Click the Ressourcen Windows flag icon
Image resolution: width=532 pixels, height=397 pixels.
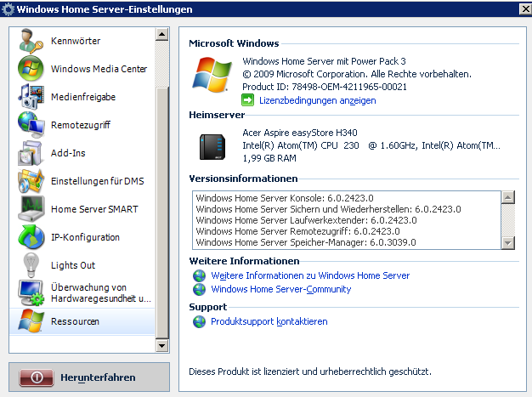tap(31, 321)
